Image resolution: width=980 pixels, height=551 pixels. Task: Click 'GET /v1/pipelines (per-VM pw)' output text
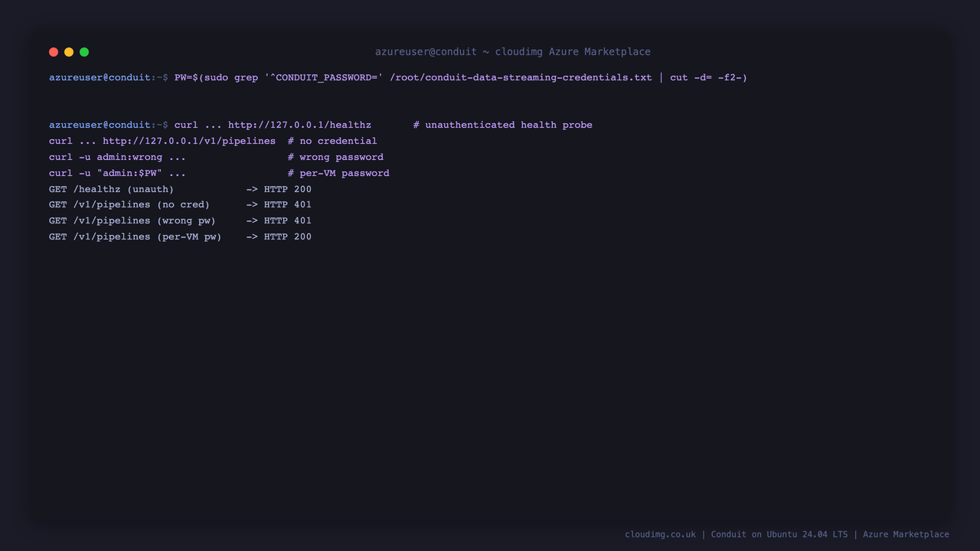tap(136, 236)
